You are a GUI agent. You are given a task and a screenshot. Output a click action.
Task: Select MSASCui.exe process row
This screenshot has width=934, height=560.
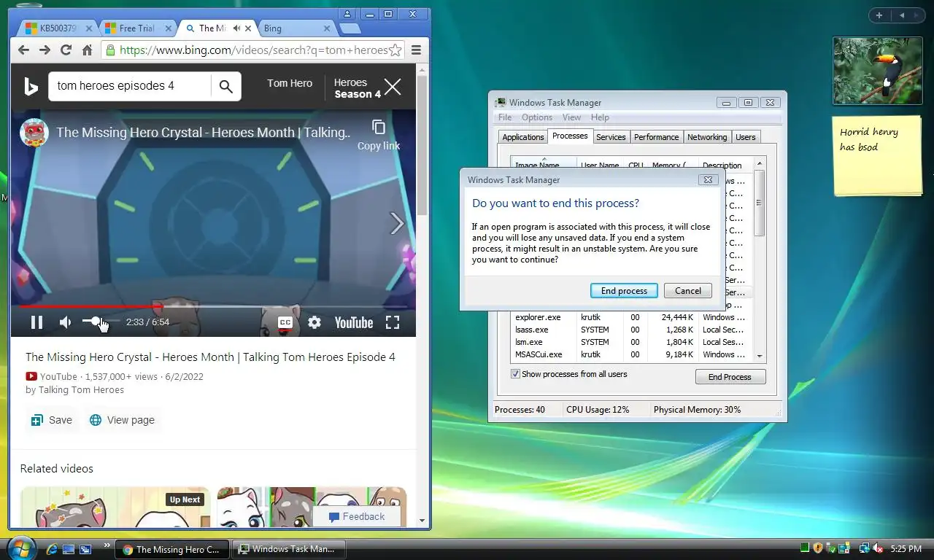(631, 354)
